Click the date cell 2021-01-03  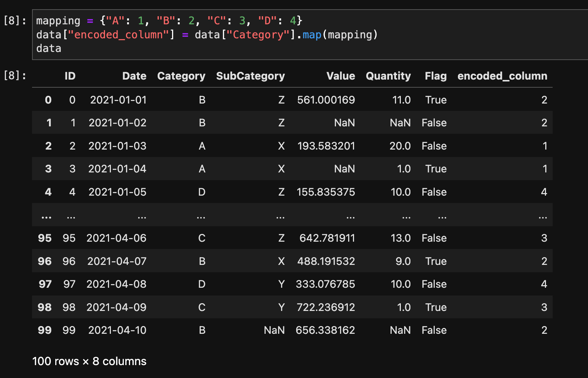(118, 146)
